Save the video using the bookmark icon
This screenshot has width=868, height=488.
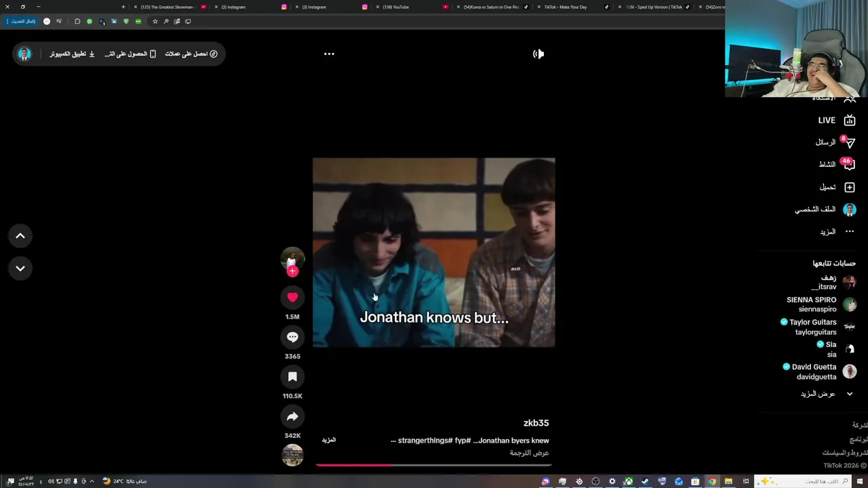292,377
